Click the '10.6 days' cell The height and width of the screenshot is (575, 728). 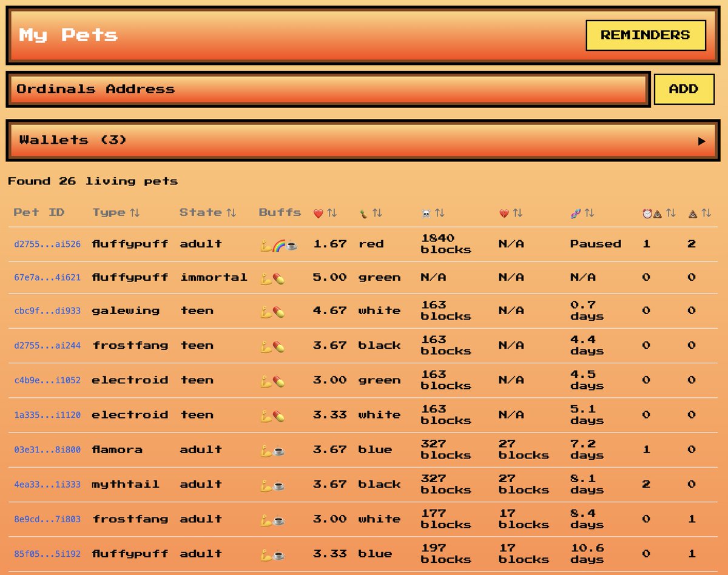[x=587, y=554]
